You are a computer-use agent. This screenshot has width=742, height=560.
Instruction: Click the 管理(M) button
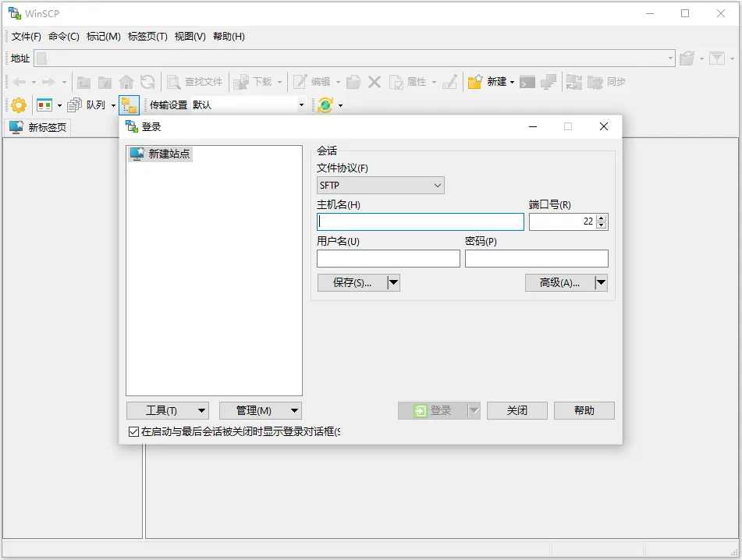[261, 410]
